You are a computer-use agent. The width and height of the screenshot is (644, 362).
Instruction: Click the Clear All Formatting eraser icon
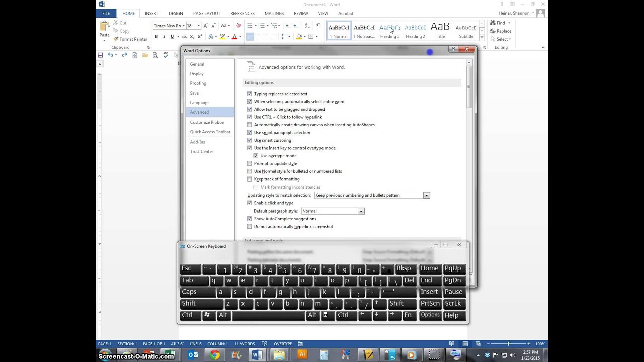pos(239,26)
